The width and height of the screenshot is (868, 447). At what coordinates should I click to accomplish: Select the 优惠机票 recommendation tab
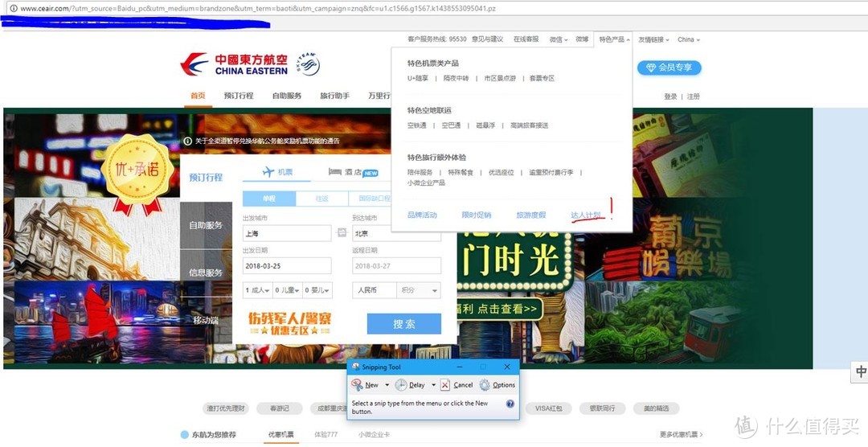(x=281, y=435)
